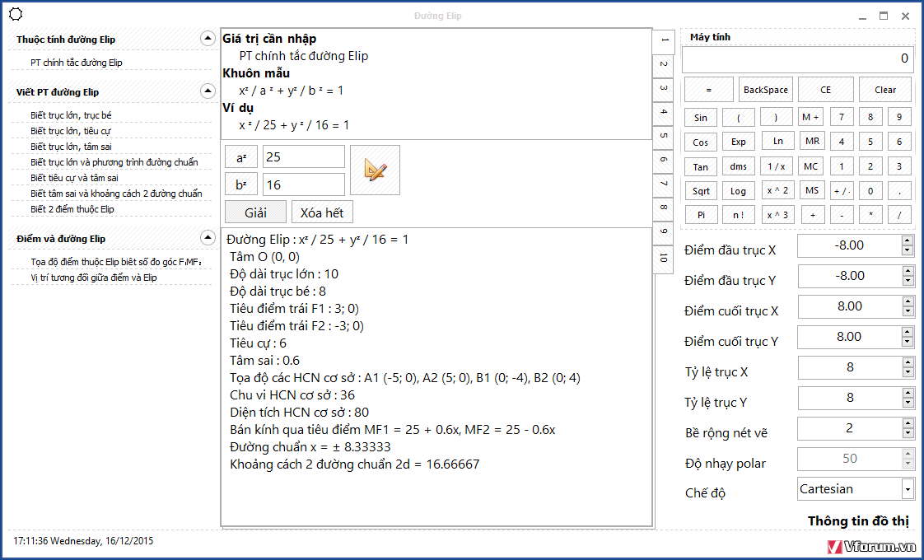Collapse the Viết PT đường Elip section
Viewport: 924px width, 560px height.
tap(208, 91)
